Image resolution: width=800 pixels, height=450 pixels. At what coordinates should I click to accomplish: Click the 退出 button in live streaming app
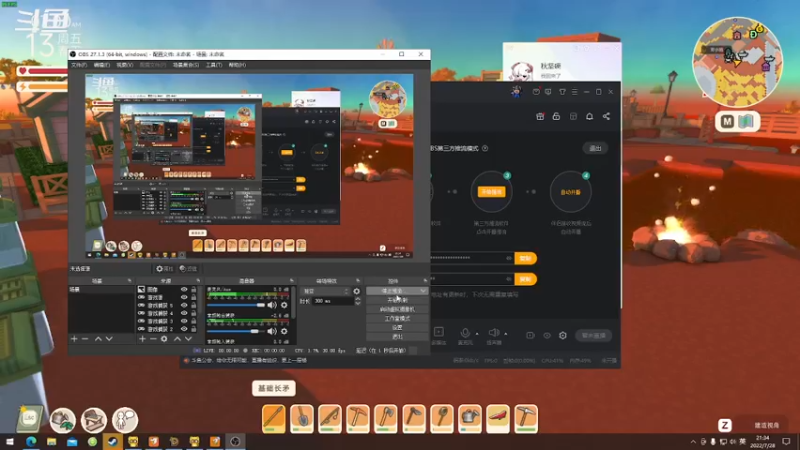(595, 148)
